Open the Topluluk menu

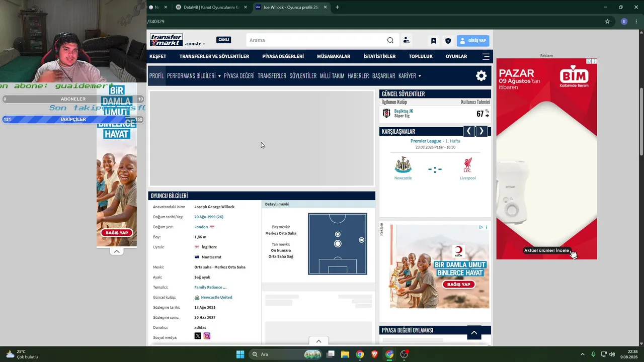421,56
